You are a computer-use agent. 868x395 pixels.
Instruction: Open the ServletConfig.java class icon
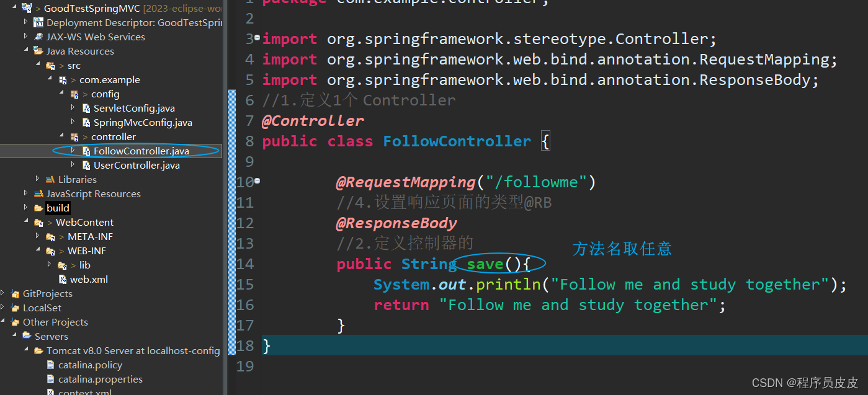point(87,108)
